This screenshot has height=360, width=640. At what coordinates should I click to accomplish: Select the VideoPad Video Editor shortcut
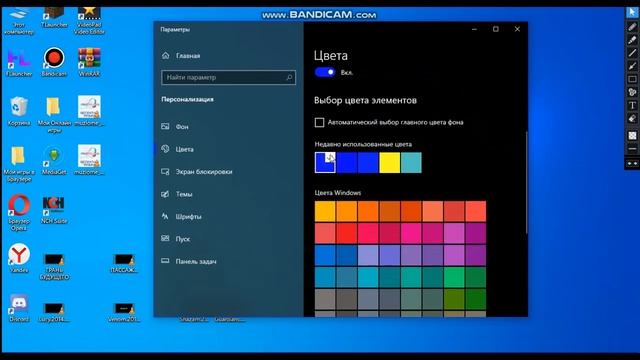89,20
